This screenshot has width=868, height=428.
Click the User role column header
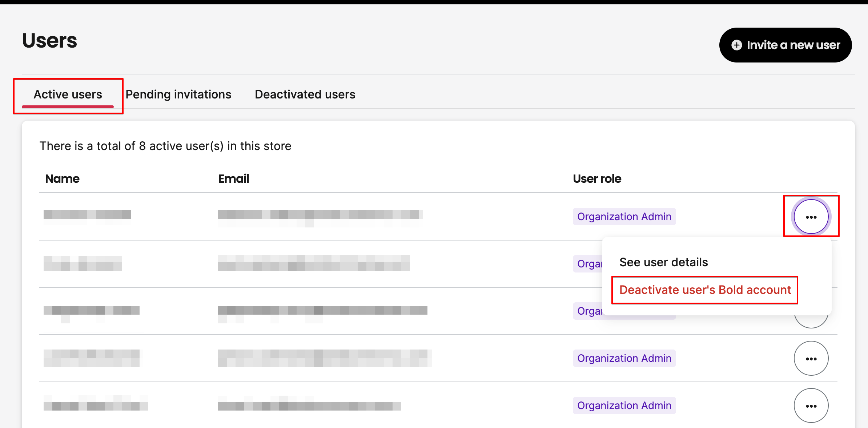tap(596, 178)
